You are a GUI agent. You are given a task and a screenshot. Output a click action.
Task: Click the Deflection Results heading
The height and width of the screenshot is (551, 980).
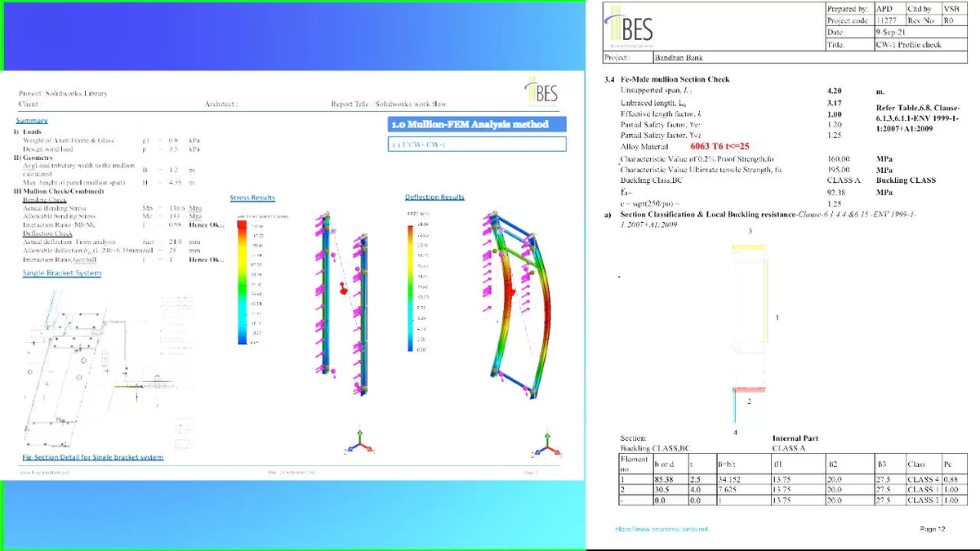pyautogui.click(x=434, y=197)
